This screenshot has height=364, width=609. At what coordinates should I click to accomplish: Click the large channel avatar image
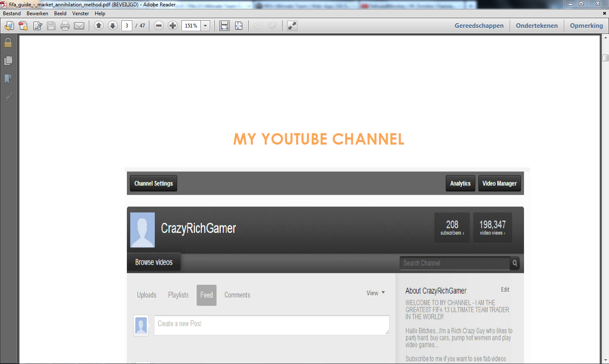143,230
